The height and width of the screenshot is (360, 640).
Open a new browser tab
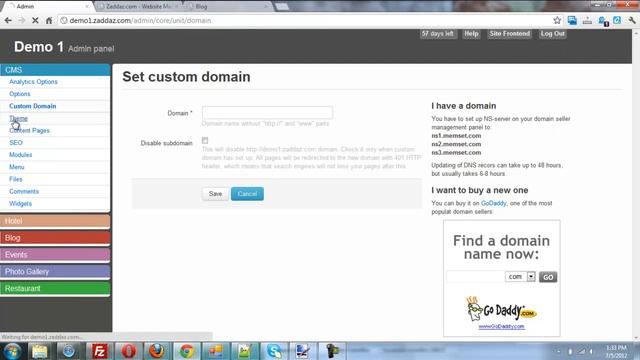click(282, 7)
